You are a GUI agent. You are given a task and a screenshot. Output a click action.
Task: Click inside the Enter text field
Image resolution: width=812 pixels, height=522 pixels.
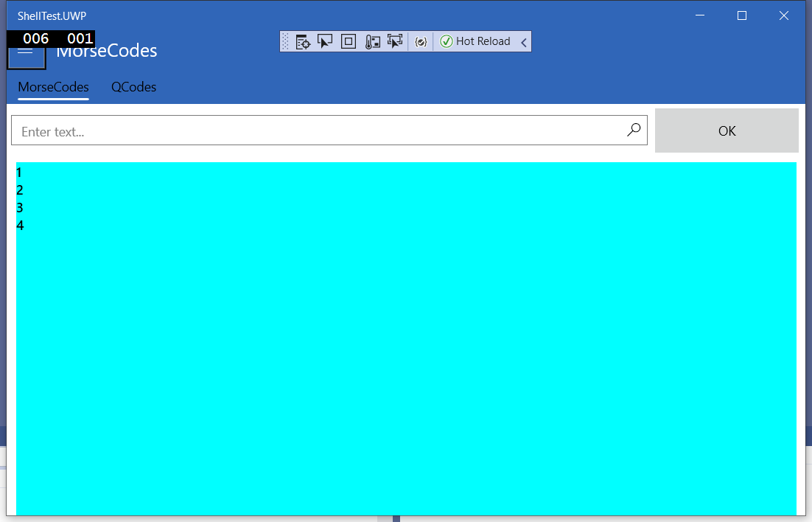[295, 130]
